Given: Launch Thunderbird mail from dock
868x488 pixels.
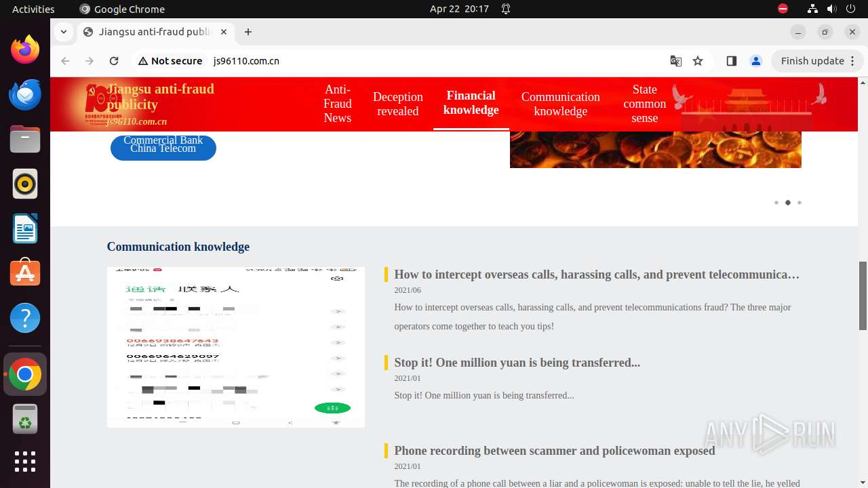Looking at the screenshot, I should coord(25,94).
